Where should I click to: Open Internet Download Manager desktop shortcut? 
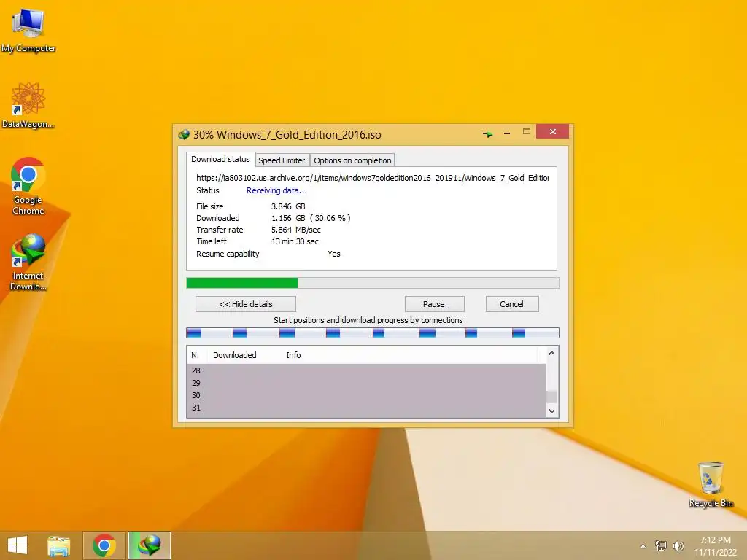28,262
